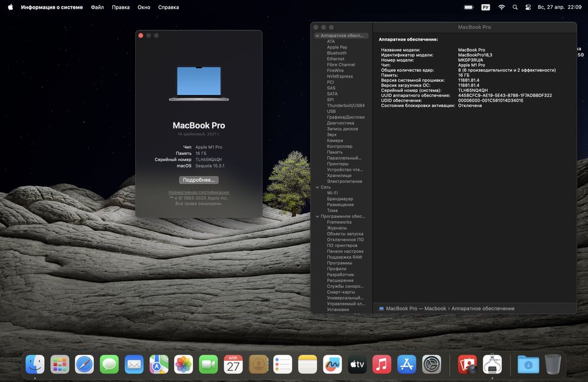The height and width of the screenshot is (382, 588).
Task: Click Аппаратное обеспечение in the path bar
Action: [x=483, y=309]
